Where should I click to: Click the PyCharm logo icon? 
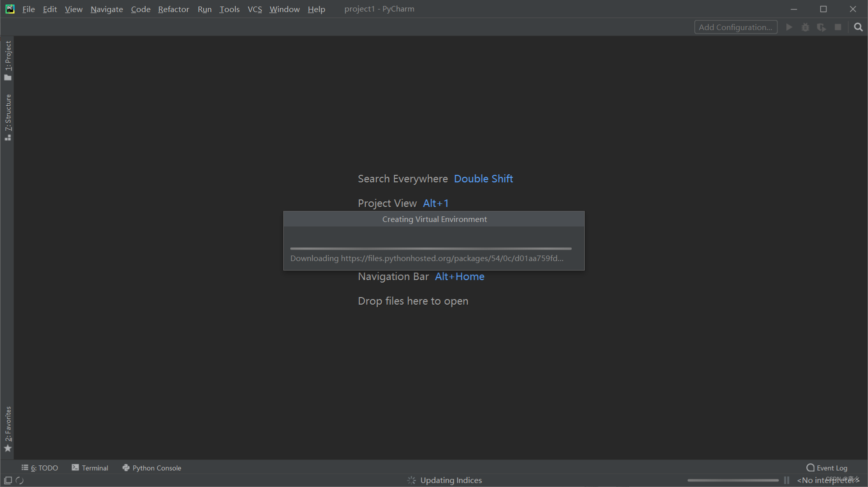coord(10,9)
